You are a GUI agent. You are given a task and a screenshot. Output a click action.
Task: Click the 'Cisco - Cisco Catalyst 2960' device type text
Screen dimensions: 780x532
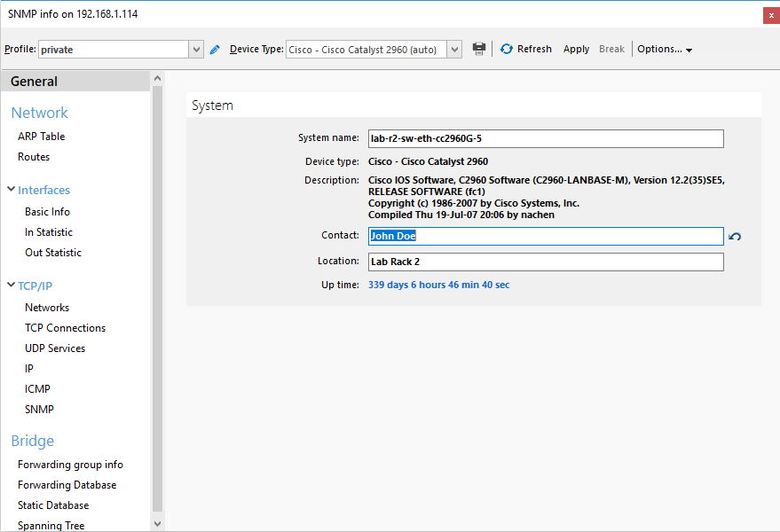coord(428,161)
